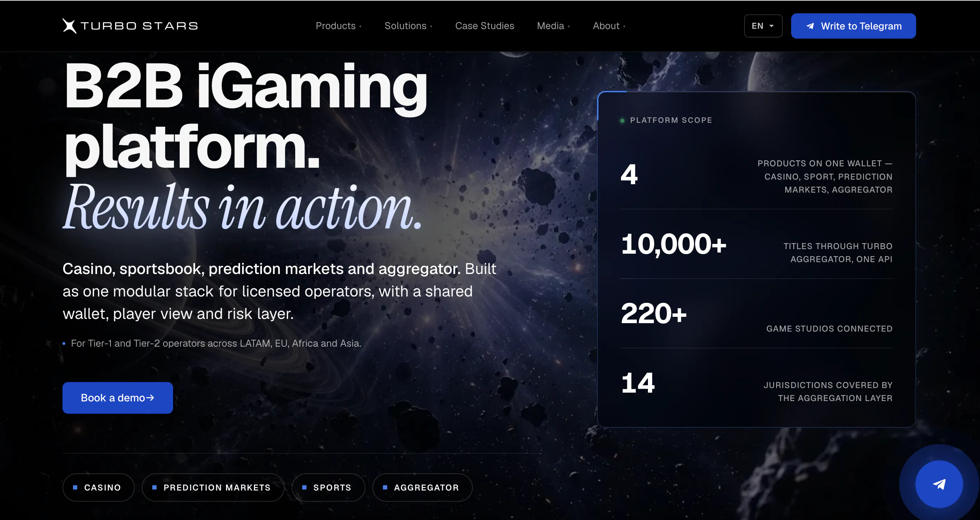Viewport: 980px width, 520px height.
Task: Open the Media dropdown menu
Action: click(x=553, y=26)
